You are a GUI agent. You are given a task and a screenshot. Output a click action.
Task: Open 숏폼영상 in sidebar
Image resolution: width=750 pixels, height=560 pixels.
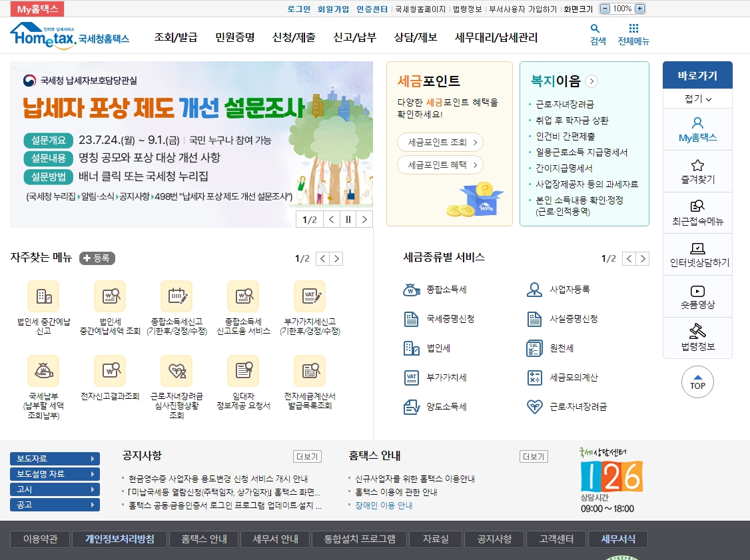[x=697, y=297]
